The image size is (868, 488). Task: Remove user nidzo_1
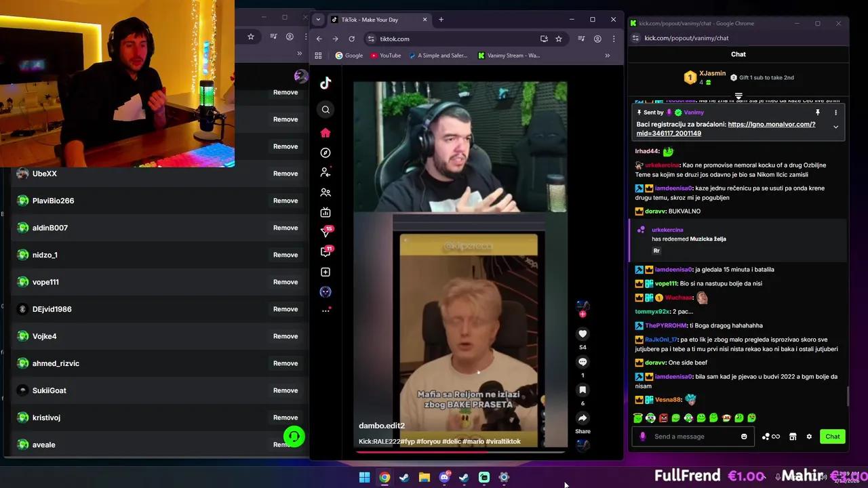tap(285, 255)
